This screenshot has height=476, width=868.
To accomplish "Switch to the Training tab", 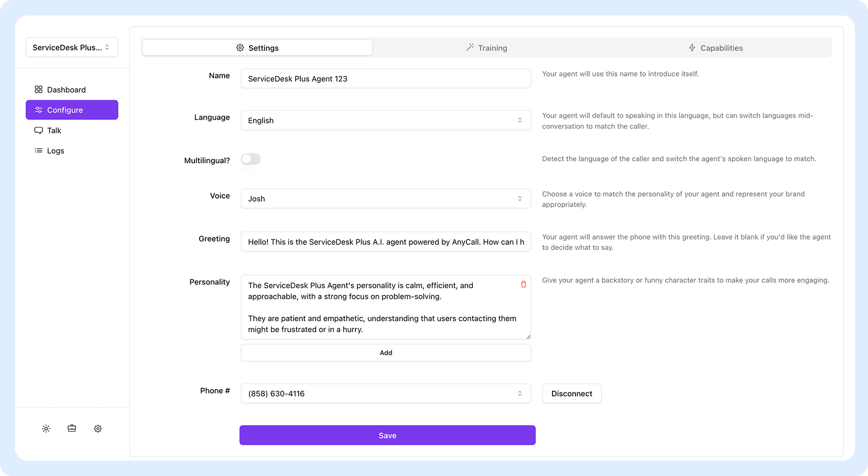I will click(487, 48).
